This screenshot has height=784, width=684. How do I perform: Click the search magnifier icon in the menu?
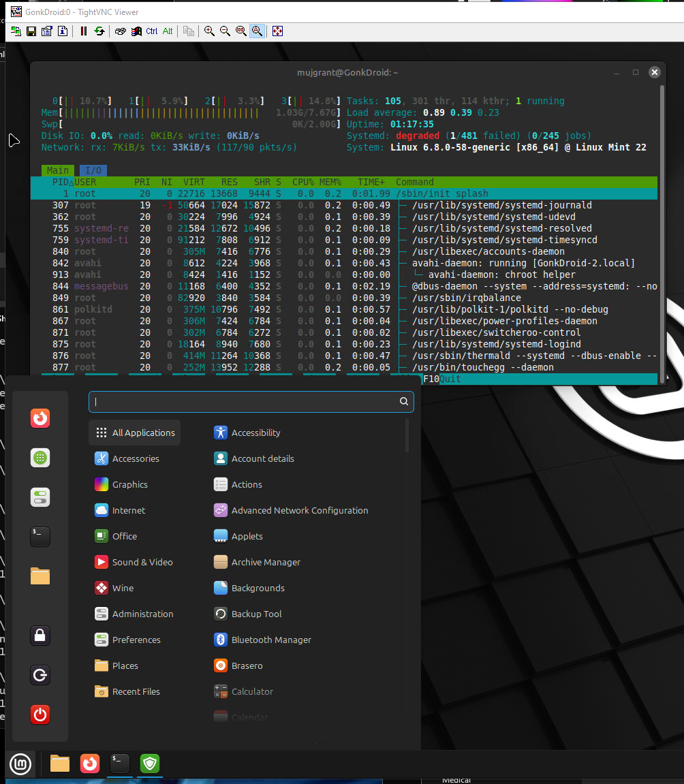pyautogui.click(x=404, y=401)
